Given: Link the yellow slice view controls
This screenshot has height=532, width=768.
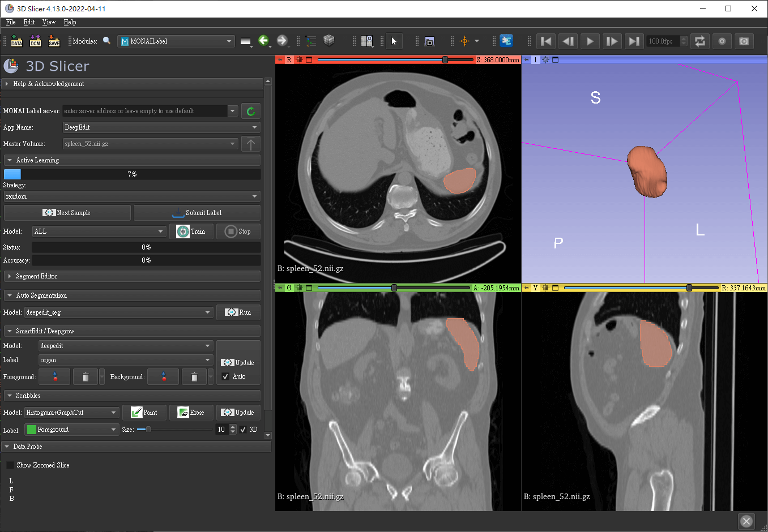Looking at the screenshot, I should pyautogui.click(x=546, y=288).
